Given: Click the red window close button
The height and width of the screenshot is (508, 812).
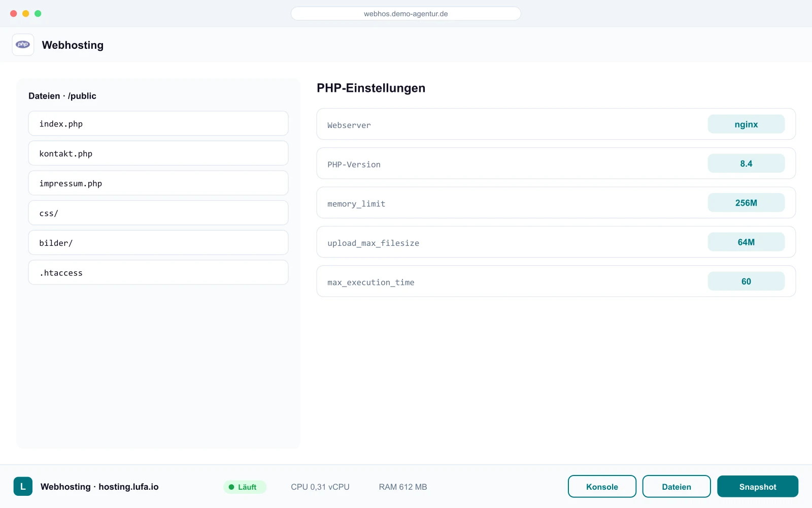Looking at the screenshot, I should 14,14.
